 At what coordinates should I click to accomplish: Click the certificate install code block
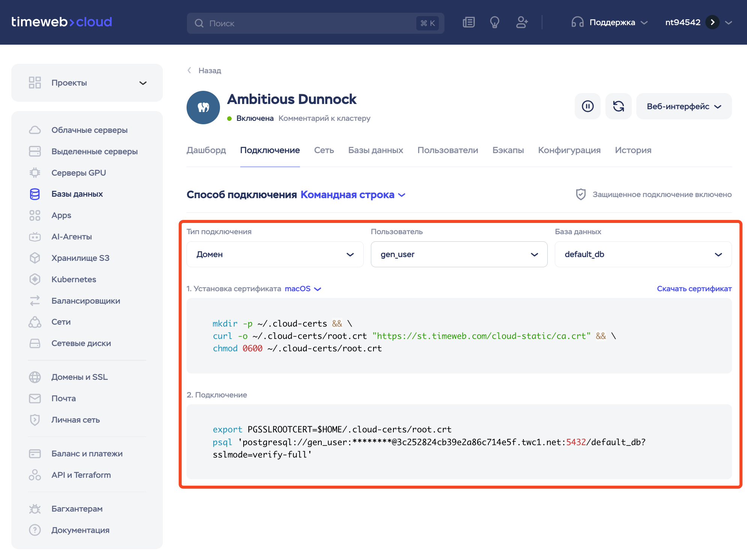click(x=459, y=336)
